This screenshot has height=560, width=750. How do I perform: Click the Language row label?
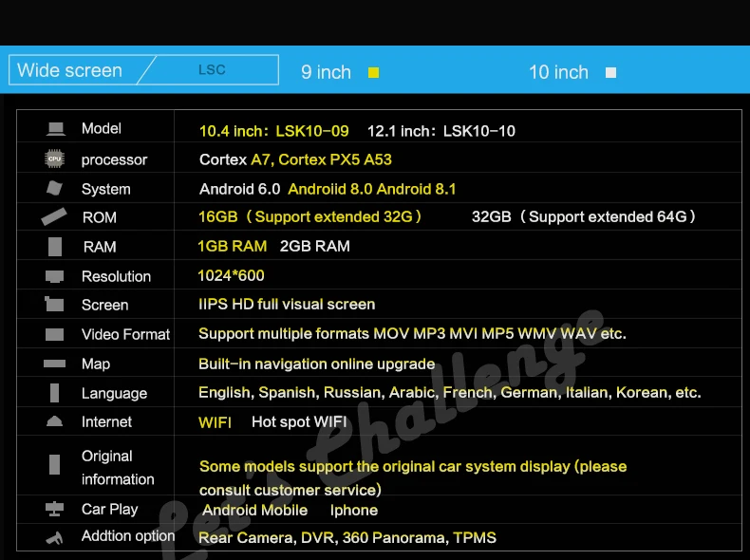click(x=114, y=394)
